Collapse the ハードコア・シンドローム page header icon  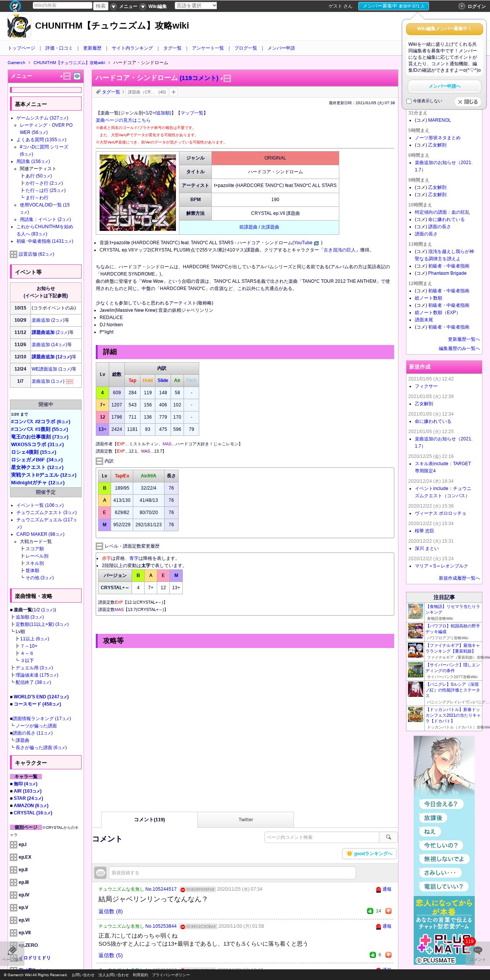(x=227, y=79)
